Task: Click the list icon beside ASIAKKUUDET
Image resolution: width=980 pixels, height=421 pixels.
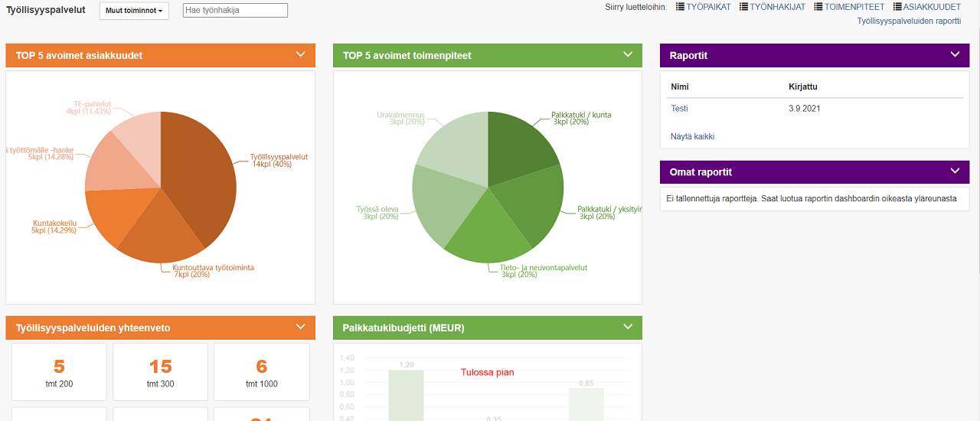Action: [897, 7]
